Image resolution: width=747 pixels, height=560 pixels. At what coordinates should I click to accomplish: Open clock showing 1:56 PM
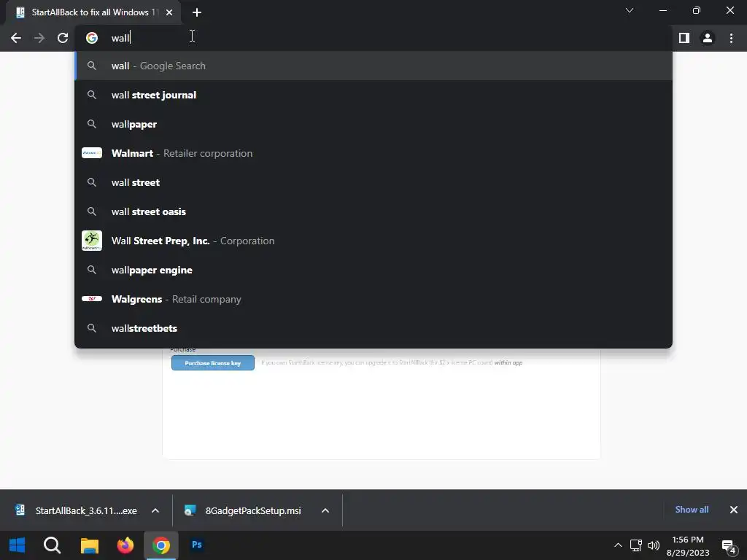[687, 545]
